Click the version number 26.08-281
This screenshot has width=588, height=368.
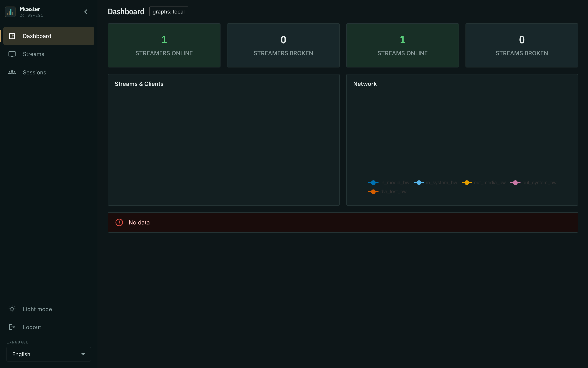31,15
